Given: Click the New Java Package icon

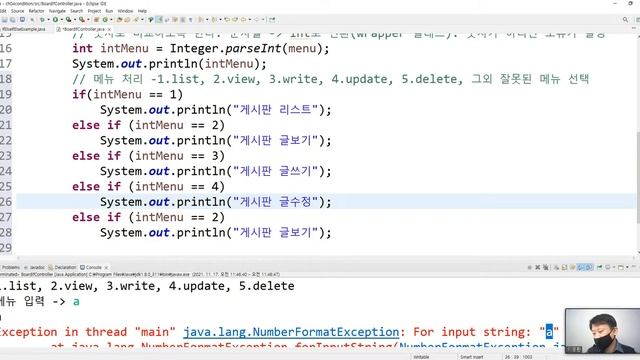Looking at the screenshot, I should point(96,20).
